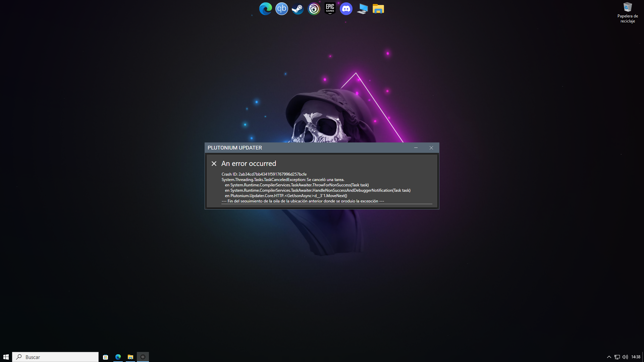Select Plutonium app in the taskbar
The image size is (644, 362).
pos(143,357)
